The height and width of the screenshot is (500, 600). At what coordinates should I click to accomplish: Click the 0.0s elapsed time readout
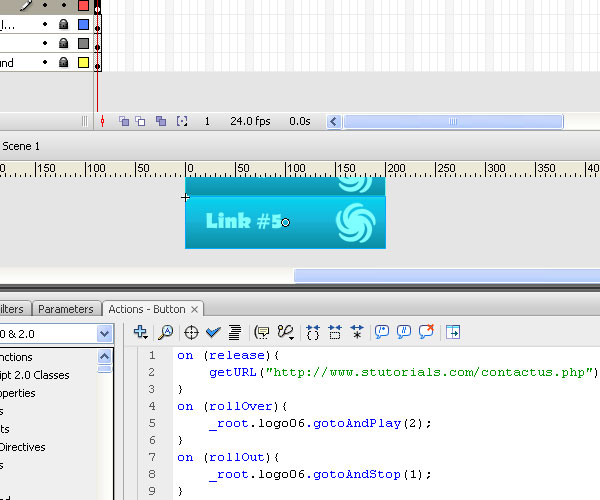[300, 121]
